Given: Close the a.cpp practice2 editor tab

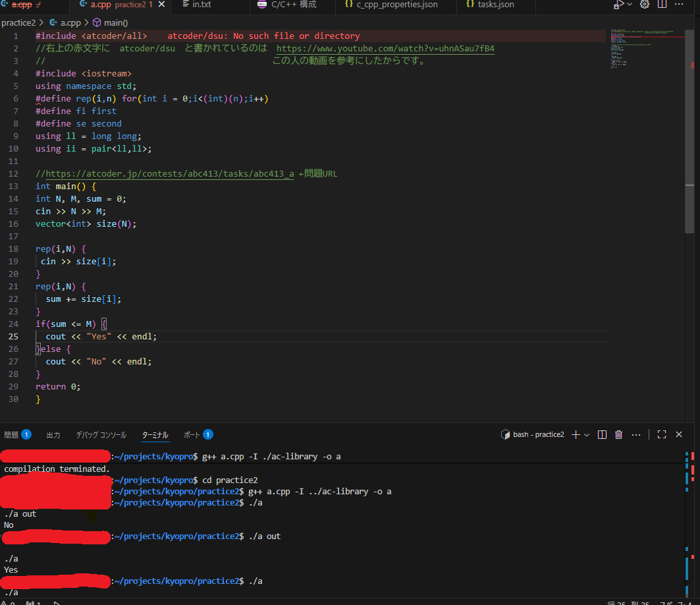Looking at the screenshot, I should click(161, 5).
